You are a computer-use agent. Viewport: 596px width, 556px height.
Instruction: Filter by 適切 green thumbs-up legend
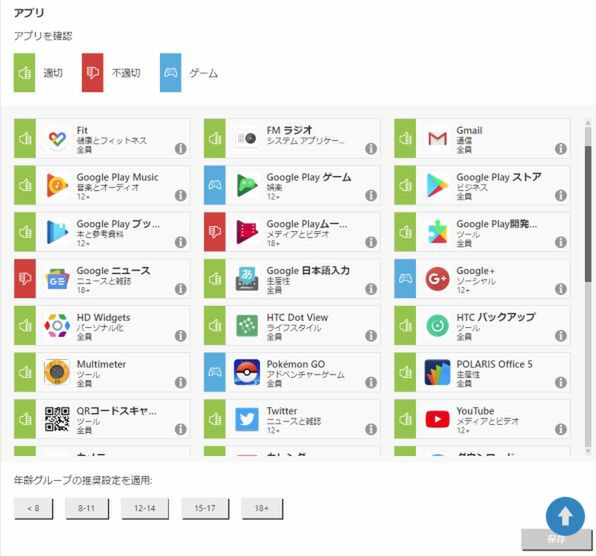pyautogui.click(x=24, y=73)
